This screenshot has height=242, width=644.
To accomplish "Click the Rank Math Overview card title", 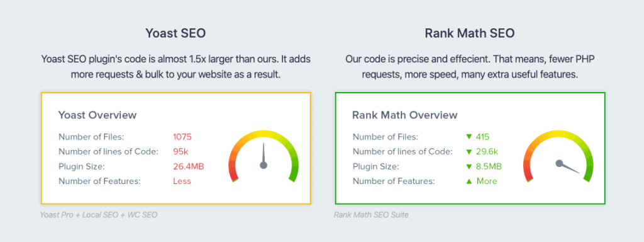I will click(404, 115).
